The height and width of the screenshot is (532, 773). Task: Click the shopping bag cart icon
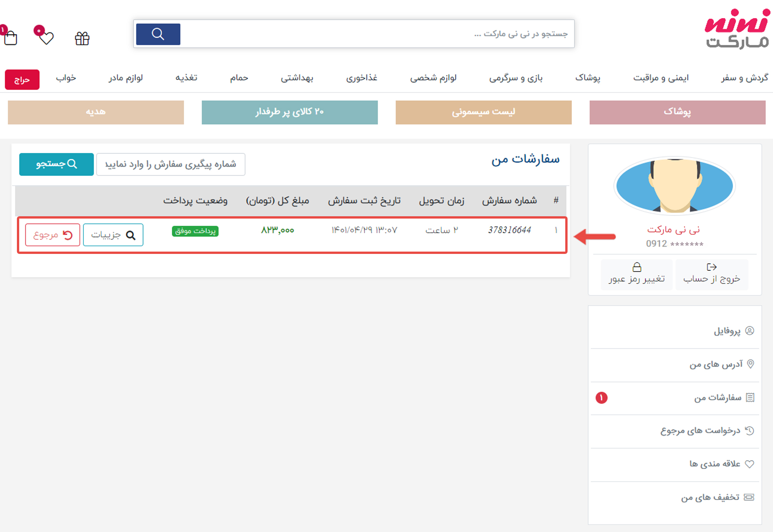point(10,38)
